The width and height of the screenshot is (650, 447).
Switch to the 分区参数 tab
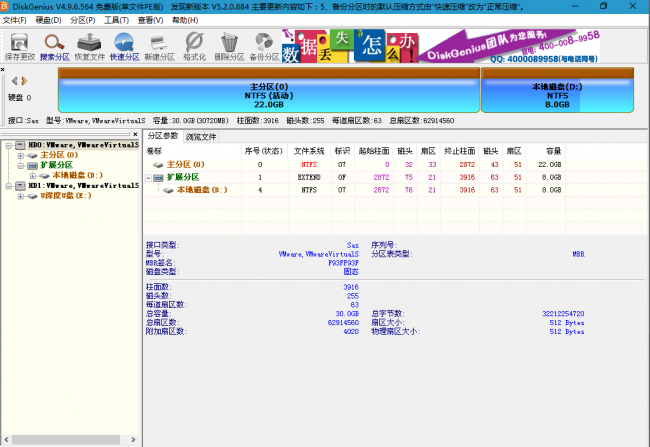tap(163, 136)
